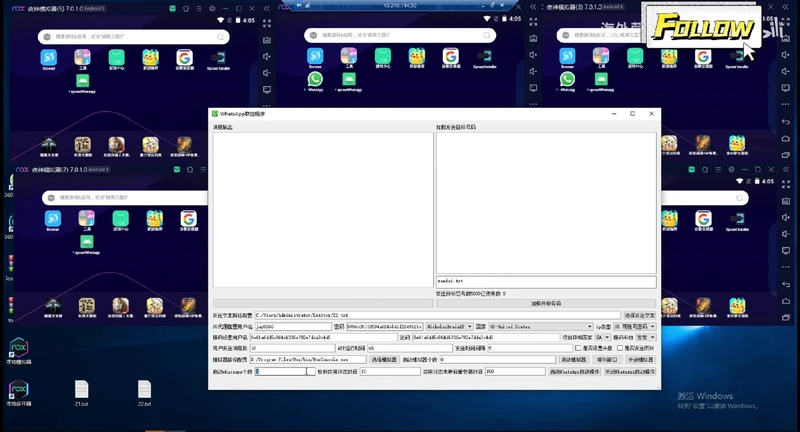The height and width of the screenshot is (432, 800).
Task: Click recent apps icon on Nox (3) sidebar
Action: (786, 155)
